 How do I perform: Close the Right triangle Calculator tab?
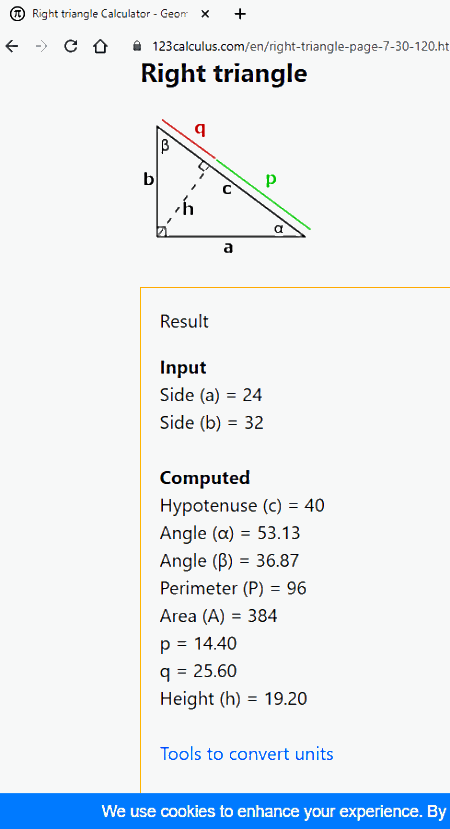click(205, 14)
